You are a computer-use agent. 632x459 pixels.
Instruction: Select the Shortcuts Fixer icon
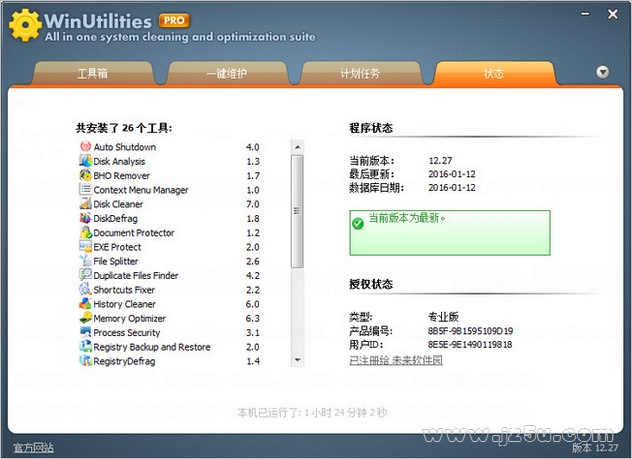pyautogui.click(x=85, y=289)
